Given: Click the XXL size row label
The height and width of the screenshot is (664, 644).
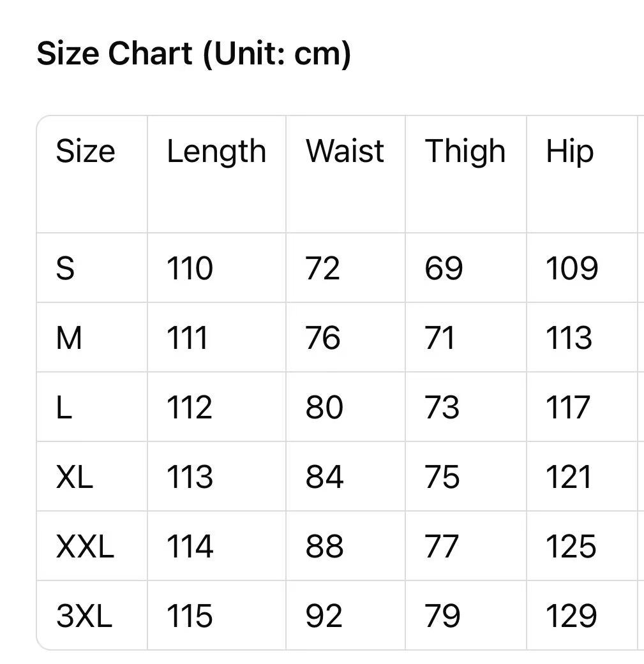Looking at the screenshot, I should pyautogui.click(x=85, y=547).
